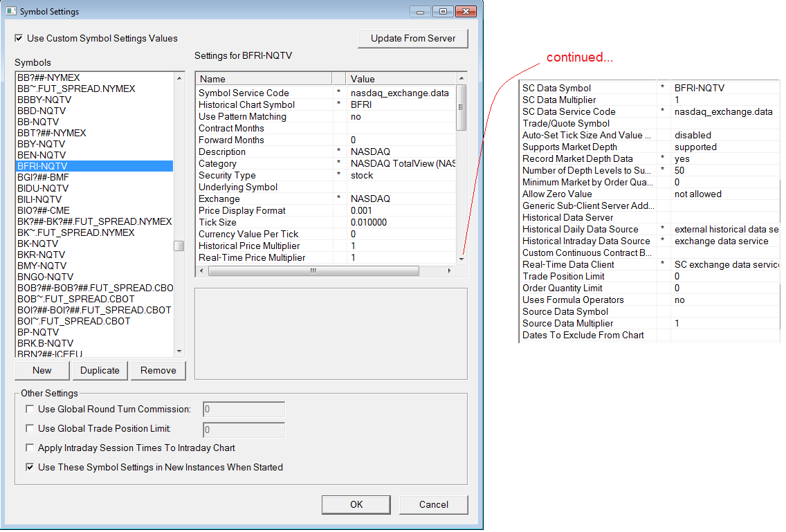Click the settings grid vertical scrollbar thumb
786x532 pixels.
click(x=461, y=107)
